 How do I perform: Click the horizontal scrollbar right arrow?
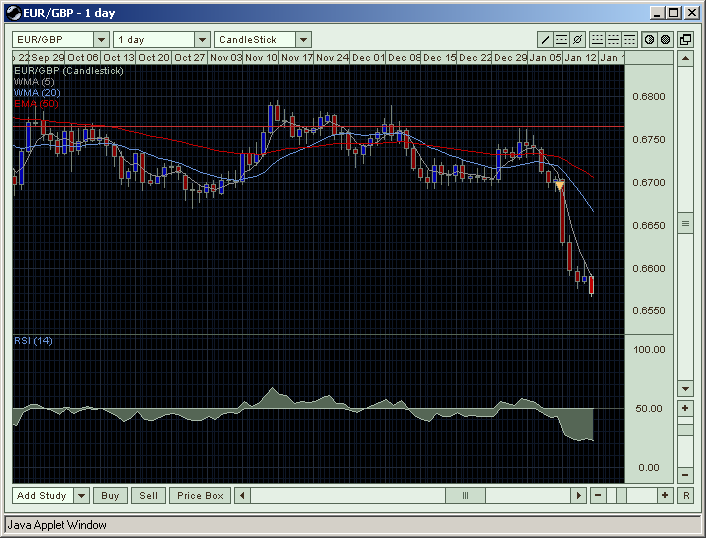(578, 495)
